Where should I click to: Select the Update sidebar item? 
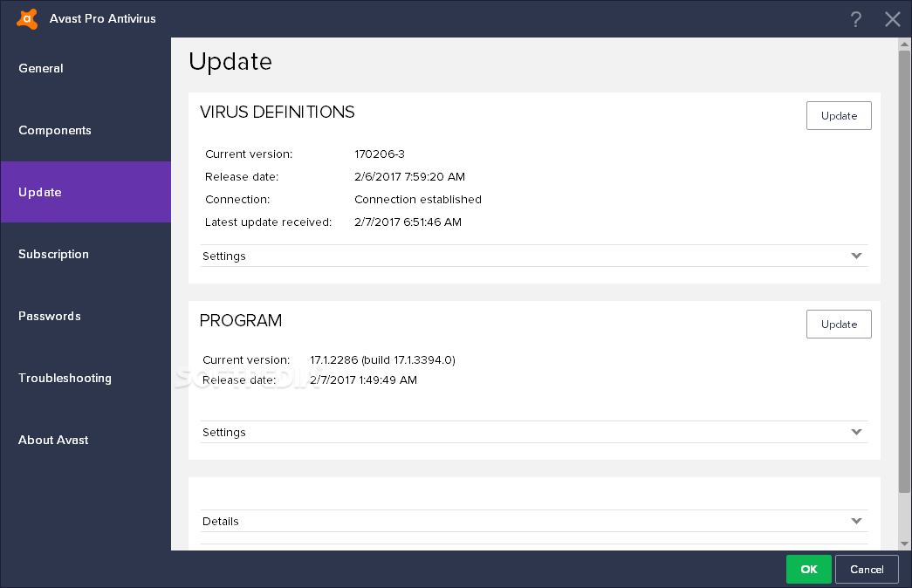(x=86, y=192)
